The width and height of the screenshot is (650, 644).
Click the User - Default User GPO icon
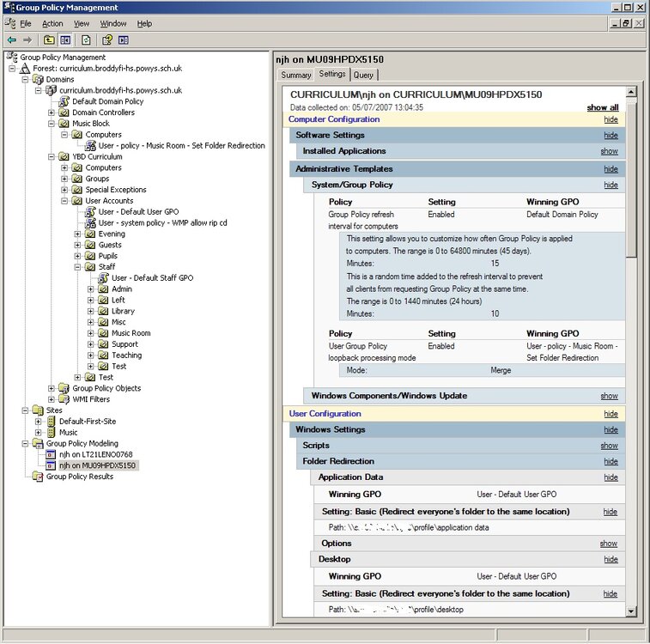click(90, 212)
